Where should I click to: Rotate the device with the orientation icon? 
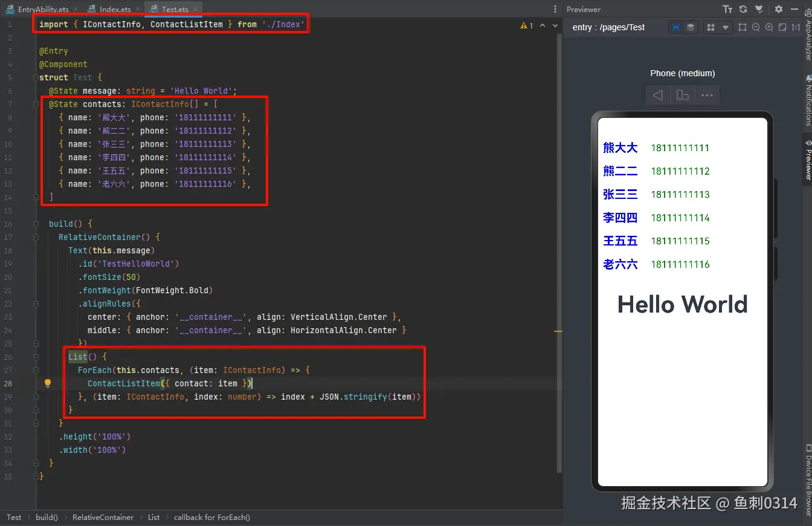683,96
